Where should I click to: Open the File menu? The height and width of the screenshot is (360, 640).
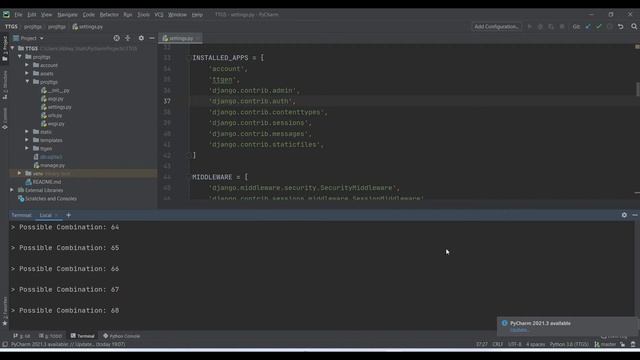click(18, 15)
